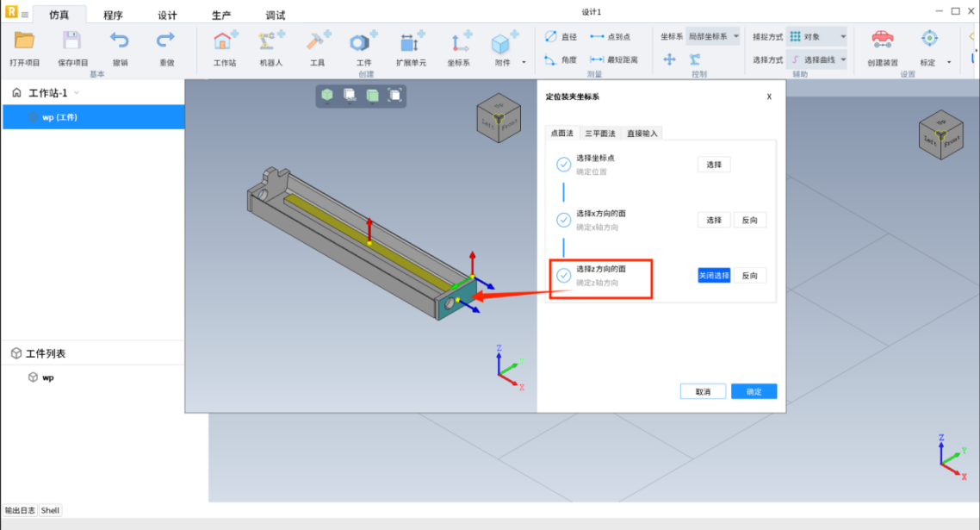Select the 创建装置 red car icon
This screenshot has width=980, height=530.
click(882, 40)
